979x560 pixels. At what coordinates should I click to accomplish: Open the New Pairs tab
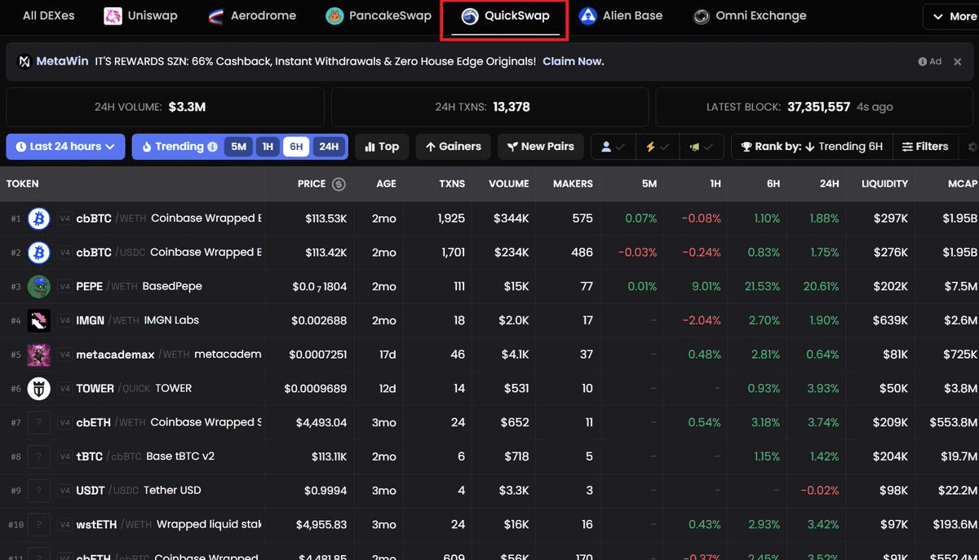(x=540, y=146)
